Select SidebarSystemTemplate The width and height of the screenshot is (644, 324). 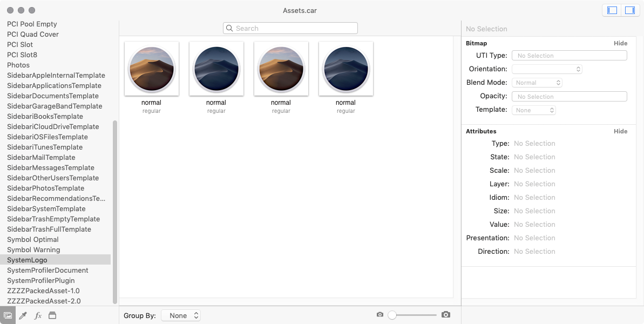pyautogui.click(x=46, y=208)
